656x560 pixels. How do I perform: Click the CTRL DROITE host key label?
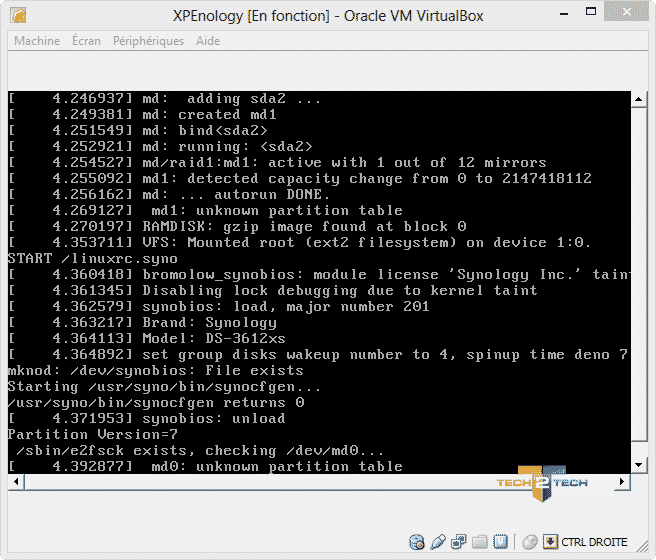[594, 542]
